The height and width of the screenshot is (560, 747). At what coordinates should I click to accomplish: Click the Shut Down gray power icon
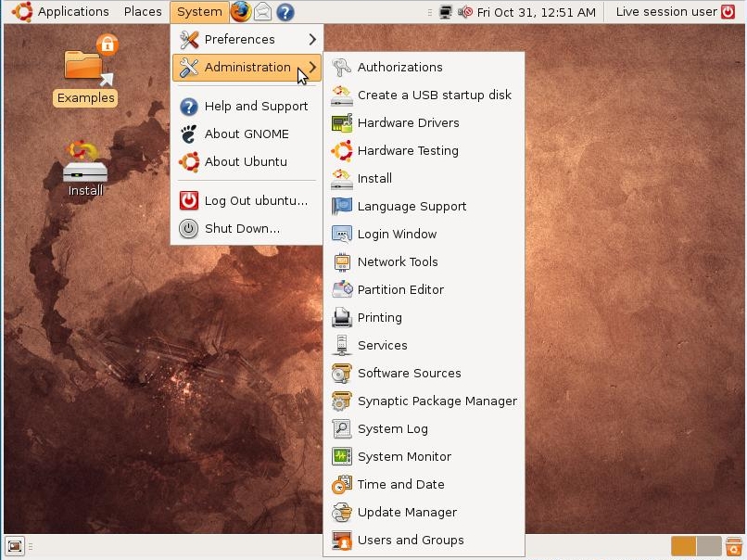click(x=189, y=228)
